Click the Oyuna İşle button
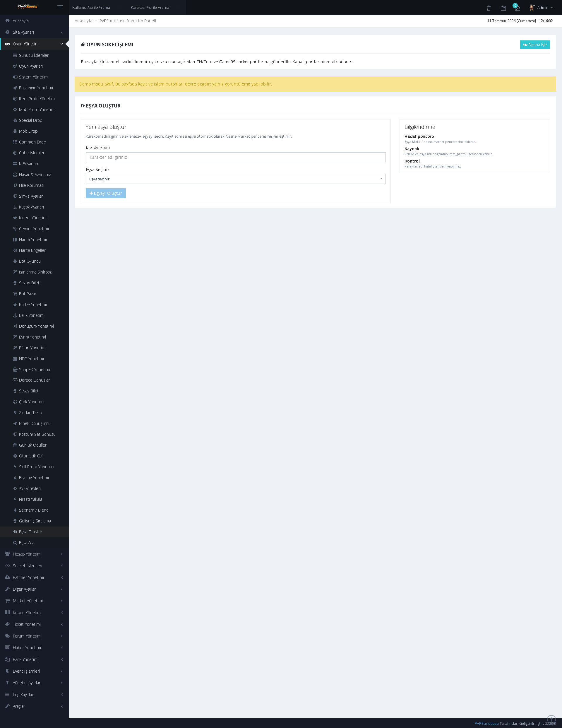Viewport: 562px width, 728px height. [535, 45]
